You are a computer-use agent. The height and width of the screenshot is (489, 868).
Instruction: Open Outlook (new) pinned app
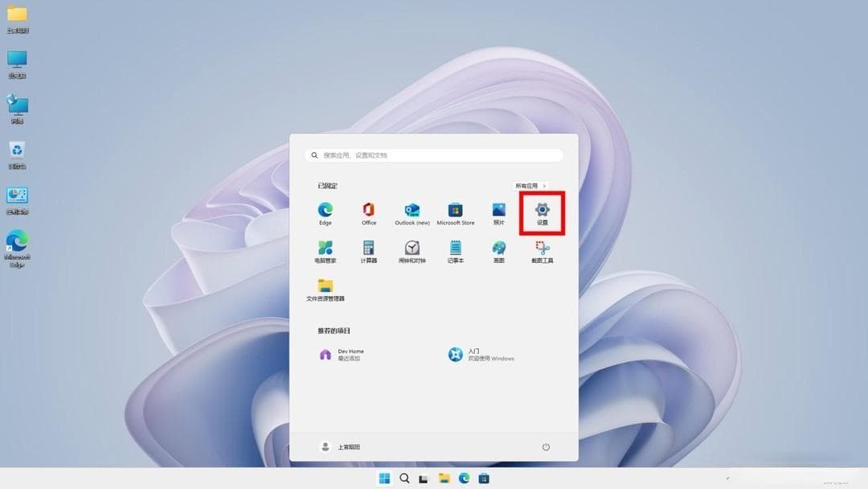coord(411,213)
